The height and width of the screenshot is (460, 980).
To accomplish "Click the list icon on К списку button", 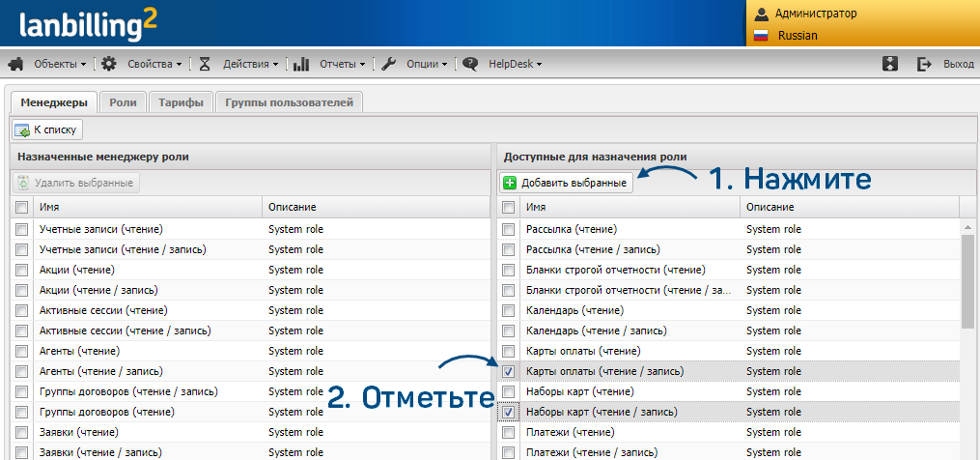I will (x=22, y=130).
